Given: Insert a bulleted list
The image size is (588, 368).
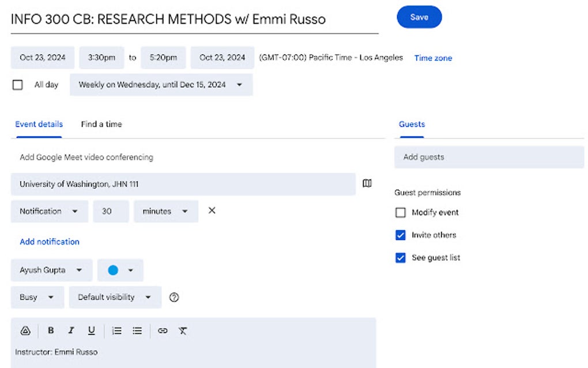Looking at the screenshot, I should (x=137, y=331).
